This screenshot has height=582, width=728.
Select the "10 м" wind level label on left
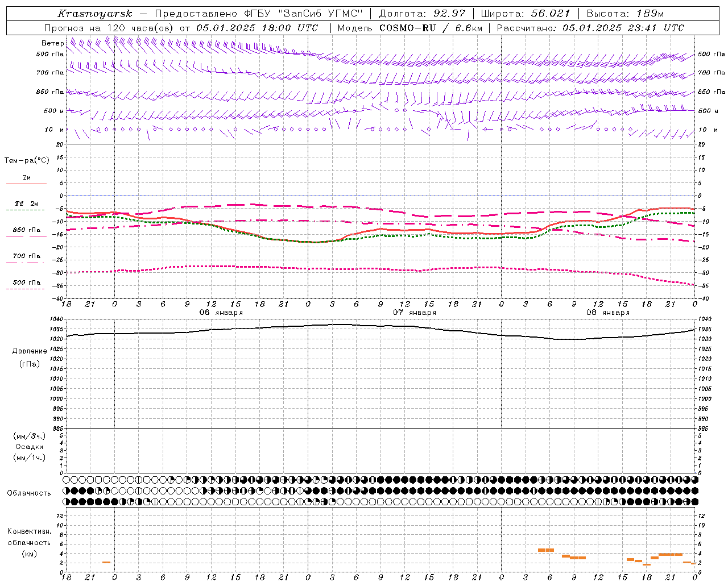[x=55, y=130]
